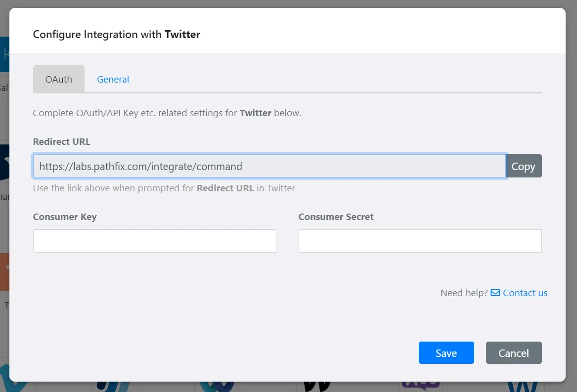
Task: Switch to the General tab
Action: (x=113, y=79)
